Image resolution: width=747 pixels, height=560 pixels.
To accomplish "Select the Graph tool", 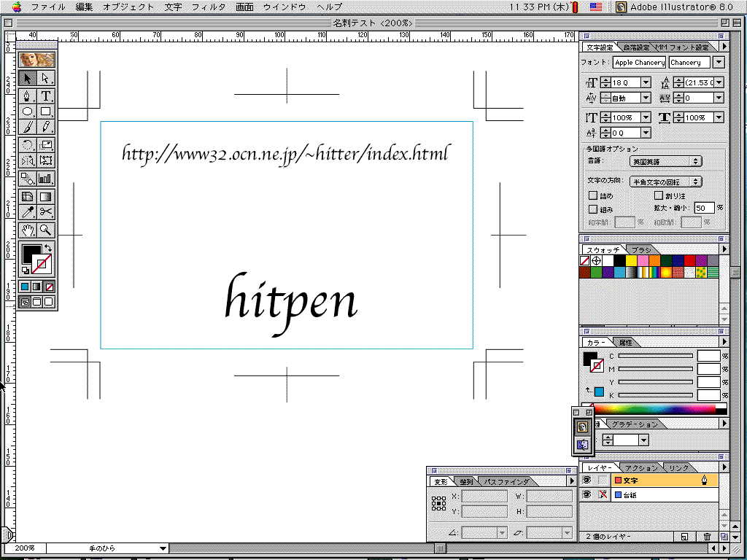I will click(46, 178).
